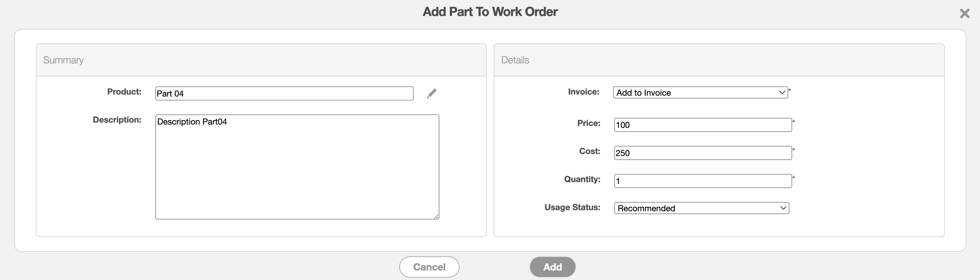Click the Description label
980x280 pixels.
click(117, 120)
